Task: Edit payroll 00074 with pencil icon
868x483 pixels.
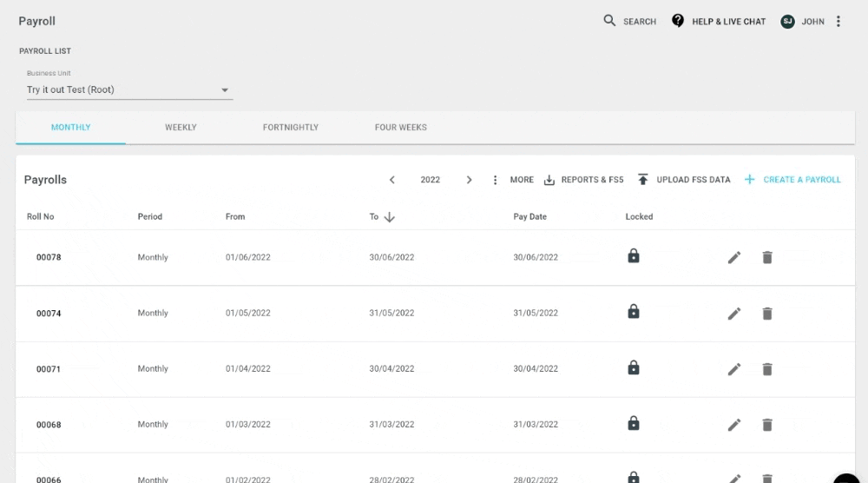Action: pyautogui.click(x=734, y=314)
